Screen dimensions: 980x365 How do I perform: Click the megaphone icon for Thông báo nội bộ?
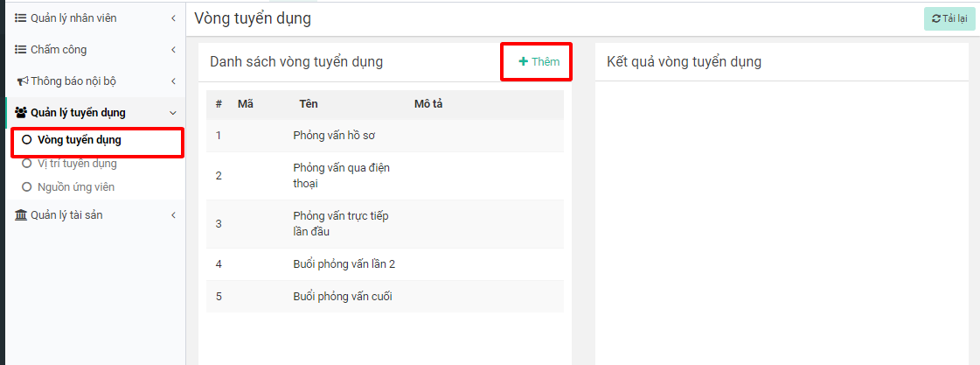23,81
